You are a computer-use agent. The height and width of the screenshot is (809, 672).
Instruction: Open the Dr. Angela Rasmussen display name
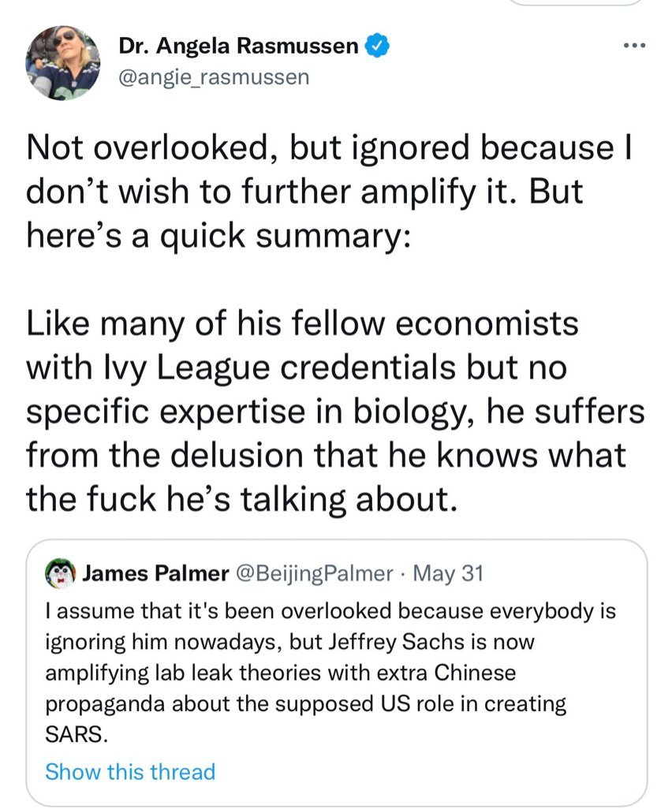tap(238, 46)
